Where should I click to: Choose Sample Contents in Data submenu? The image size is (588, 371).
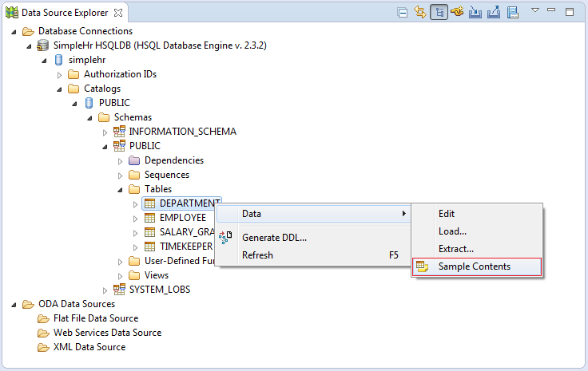477,267
